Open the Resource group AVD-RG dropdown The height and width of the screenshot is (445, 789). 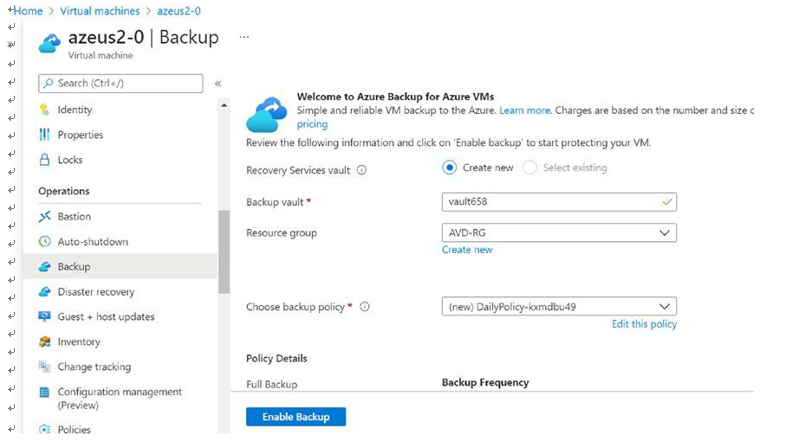pyautogui.click(x=559, y=233)
